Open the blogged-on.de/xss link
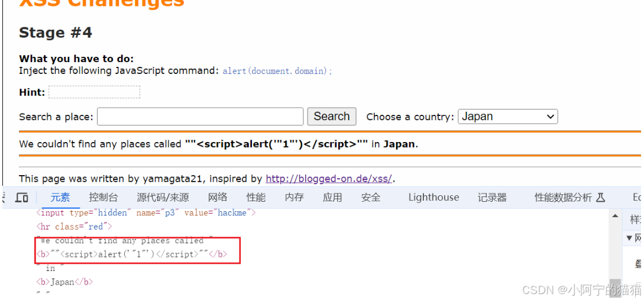The width and height of the screenshot is (644, 300). click(329, 179)
